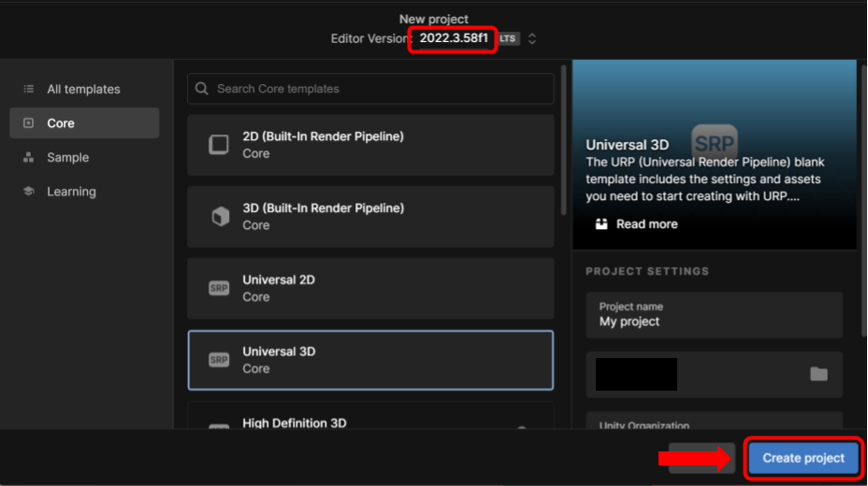Browse project location with folder icon
Screen dimensions: 868x486
tap(818, 375)
